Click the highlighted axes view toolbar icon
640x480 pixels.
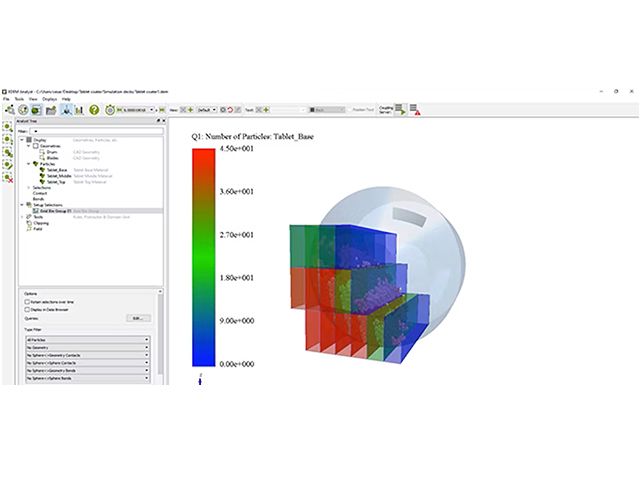point(66,109)
